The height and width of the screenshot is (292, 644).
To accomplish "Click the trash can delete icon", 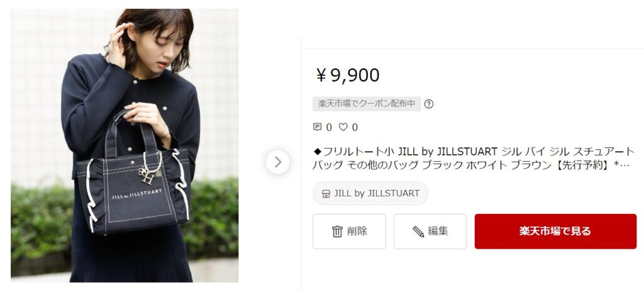I will 337,232.
